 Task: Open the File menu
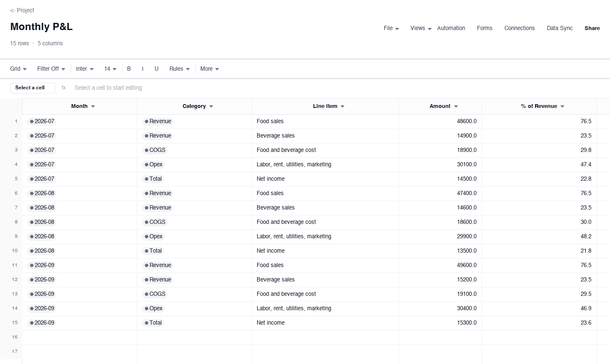tap(391, 28)
